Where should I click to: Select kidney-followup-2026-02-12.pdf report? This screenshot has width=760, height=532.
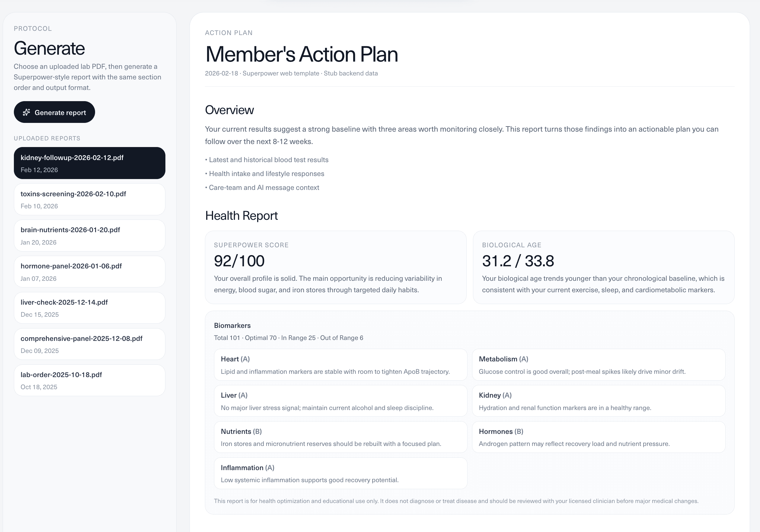[89, 163]
